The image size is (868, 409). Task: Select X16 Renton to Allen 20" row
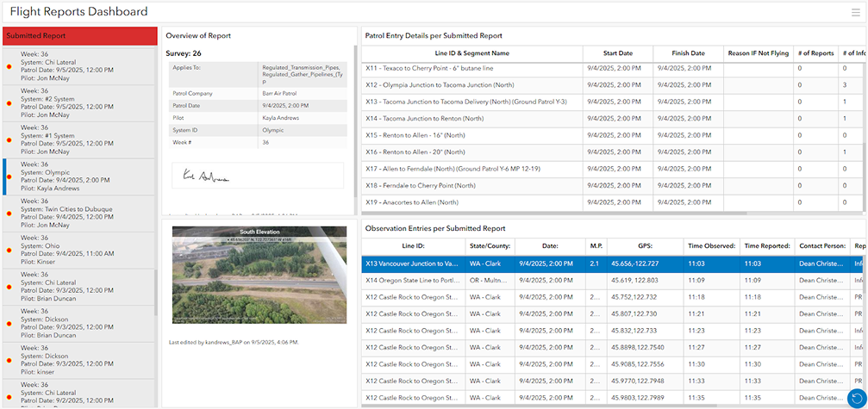[x=611, y=152]
